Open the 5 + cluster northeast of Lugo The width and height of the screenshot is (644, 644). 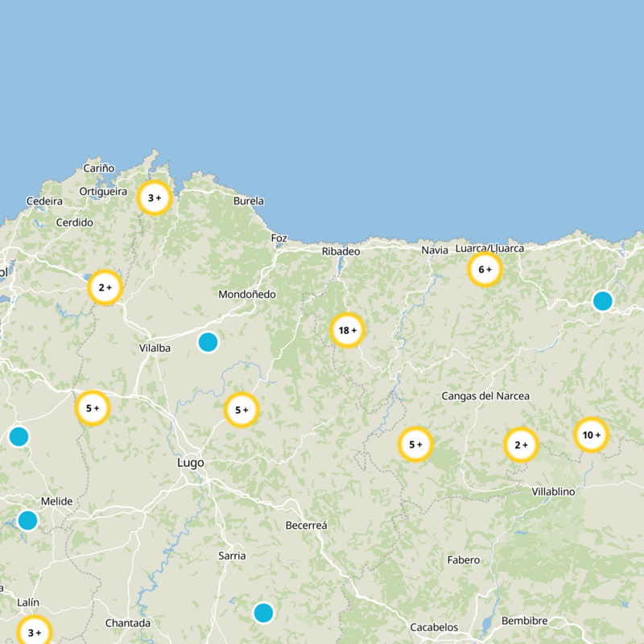click(242, 410)
